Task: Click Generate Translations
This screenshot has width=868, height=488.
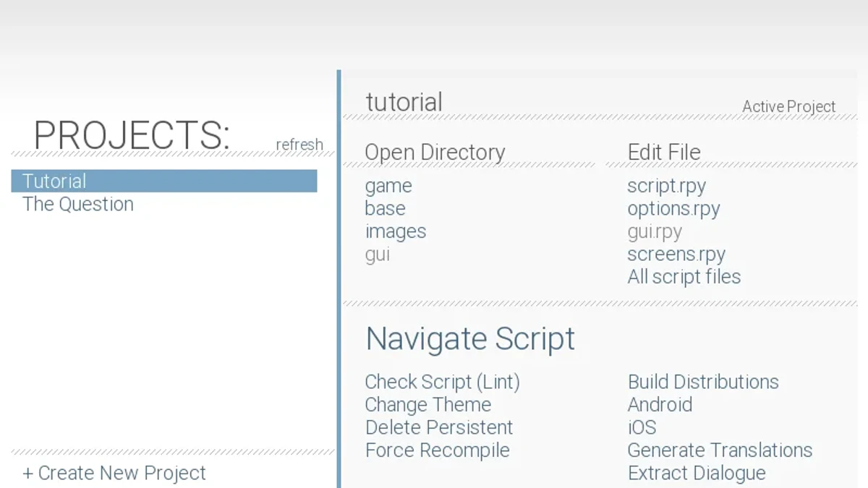Action: [x=720, y=450]
